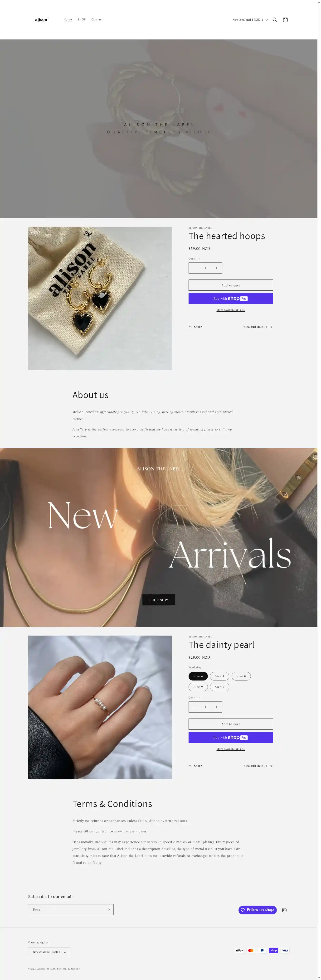Increase quantity for The hearted hoops
The image size is (321, 980).
(x=216, y=268)
